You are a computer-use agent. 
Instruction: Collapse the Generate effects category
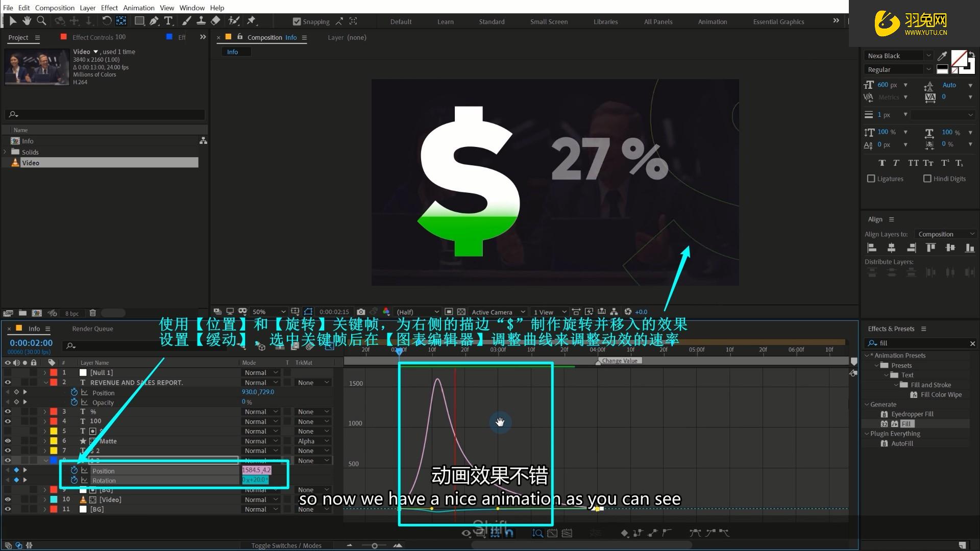[867, 404]
